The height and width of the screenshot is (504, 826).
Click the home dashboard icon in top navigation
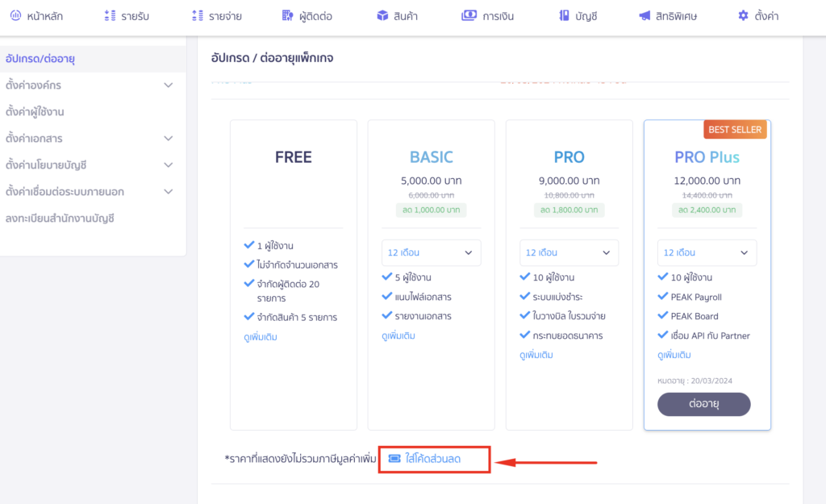point(15,16)
